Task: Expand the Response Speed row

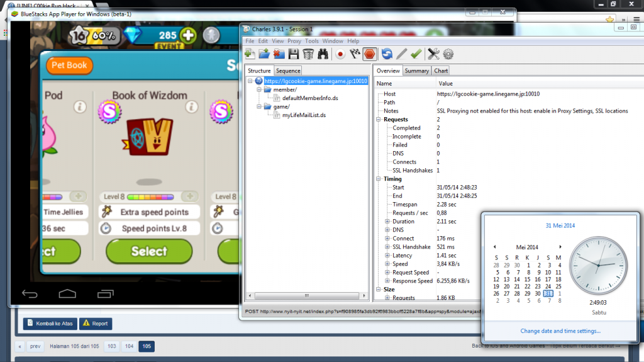Action: (x=387, y=281)
